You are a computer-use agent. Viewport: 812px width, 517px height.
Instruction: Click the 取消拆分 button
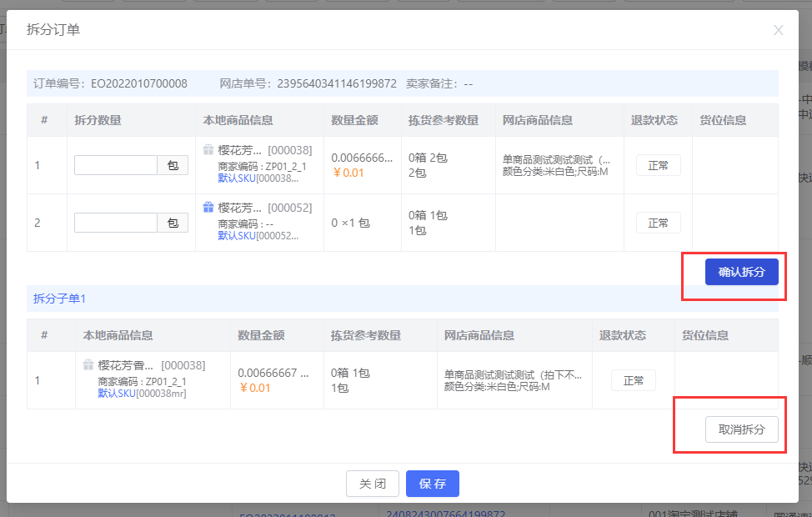pyautogui.click(x=742, y=429)
